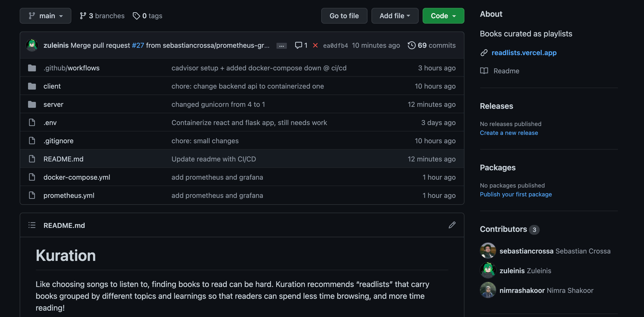Open the README table of contents icon
The width and height of the screenshot is (644, 317).
click(32, 225)
